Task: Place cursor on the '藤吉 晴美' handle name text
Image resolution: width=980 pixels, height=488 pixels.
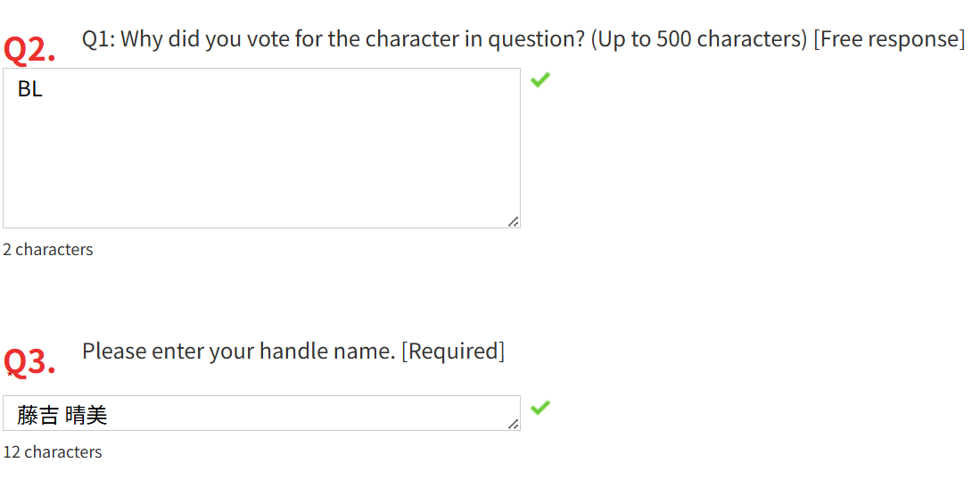Action: pyautogui.click(x=62, y=415)
